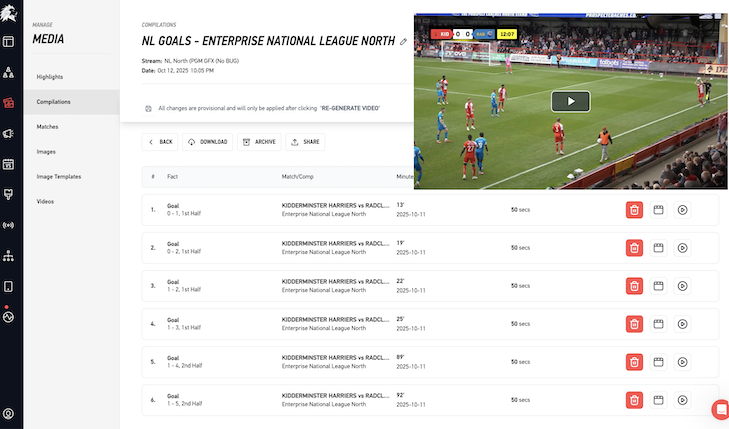Viewport: 729px width, 429px height.
Task: Open the Media section in the sidebar
Action: click(x=9, y=102)
